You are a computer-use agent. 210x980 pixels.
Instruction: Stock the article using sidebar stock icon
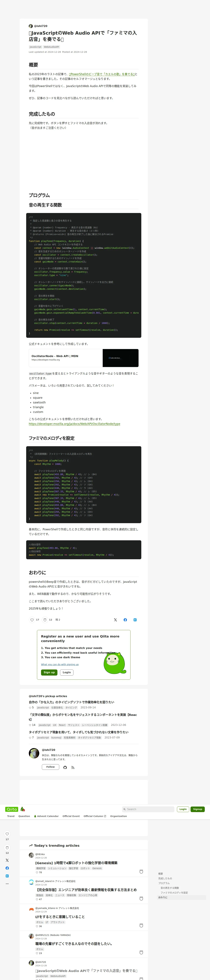7,848
